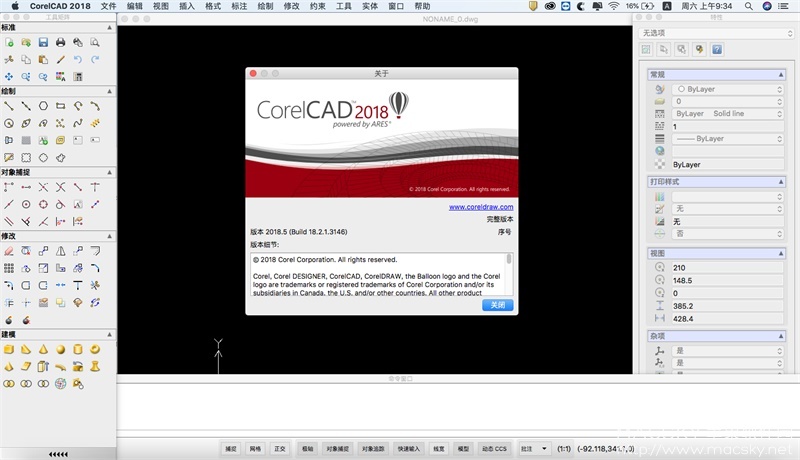Viewport: 800px width, 460px height.
Task: Open the ByLayer Solid line linetype dropdown
Action: (728, 114)
